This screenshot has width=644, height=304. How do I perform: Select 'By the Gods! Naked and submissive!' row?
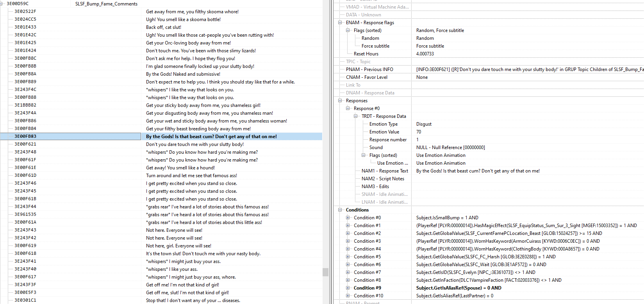(x=161, y=74)
